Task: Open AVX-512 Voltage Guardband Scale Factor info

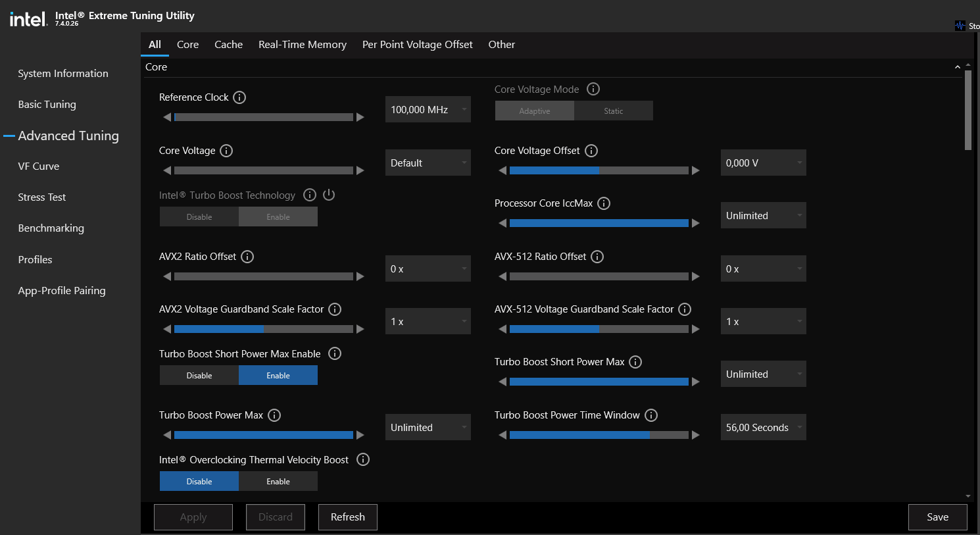Action: click(685, 309)
